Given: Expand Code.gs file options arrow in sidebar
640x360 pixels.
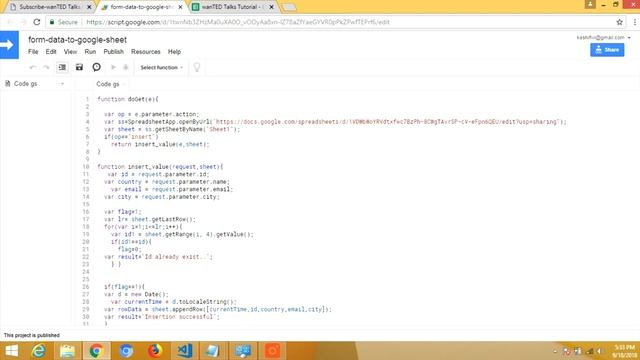Looking at the screenshot, I should (62, 84).
